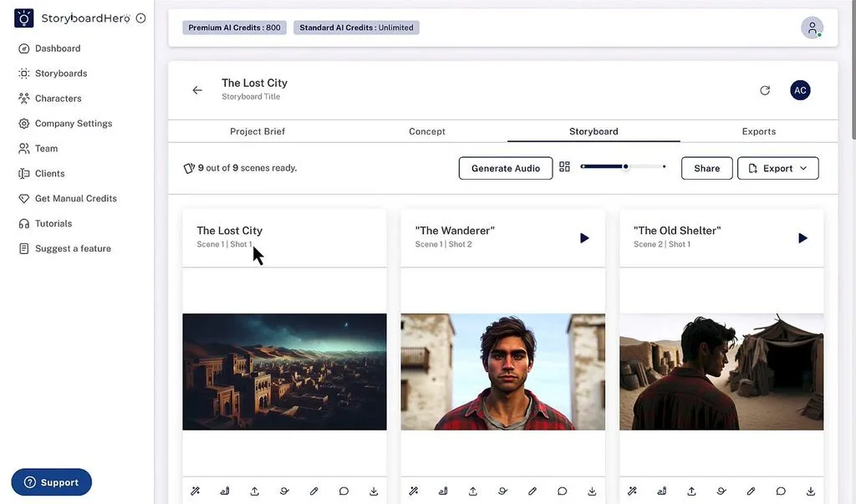
Task: Click The Lost City storyboard title
Action: pyautogui.click(x=254, y=83)
